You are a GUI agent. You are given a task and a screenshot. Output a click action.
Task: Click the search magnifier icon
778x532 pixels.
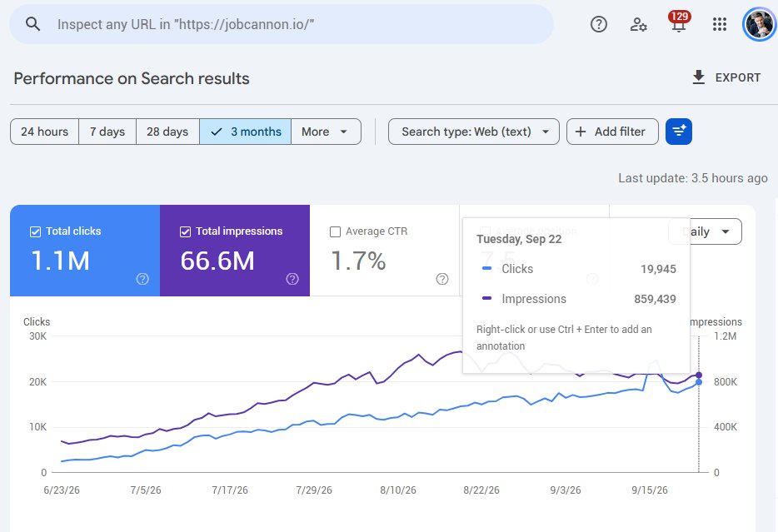(x=32, y=24)
